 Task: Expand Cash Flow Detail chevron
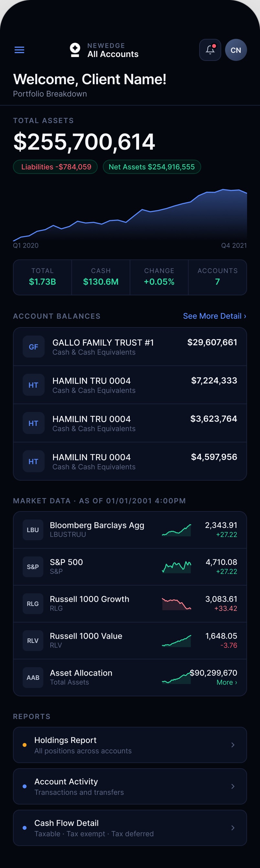(x=233, y=828)
